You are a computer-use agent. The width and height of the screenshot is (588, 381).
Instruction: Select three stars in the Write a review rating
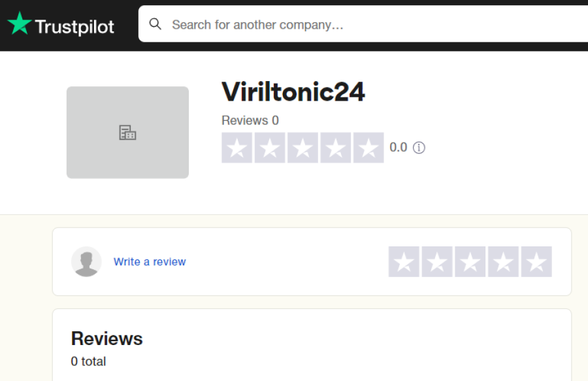pyautogui.click(x=470, y=262)
